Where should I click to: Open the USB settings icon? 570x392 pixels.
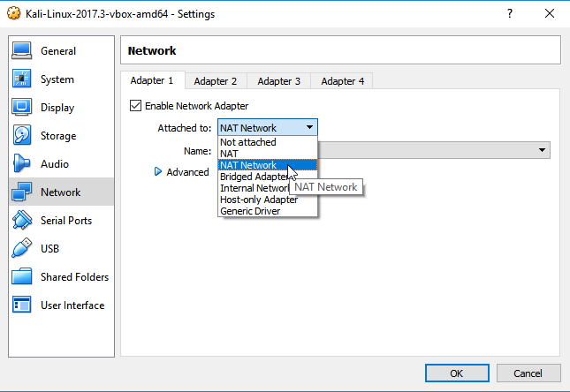tap(22, 249)
